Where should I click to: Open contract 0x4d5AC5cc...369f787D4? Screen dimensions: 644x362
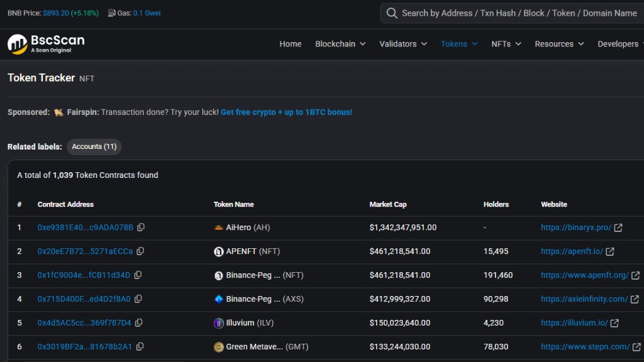click(84, 322)
